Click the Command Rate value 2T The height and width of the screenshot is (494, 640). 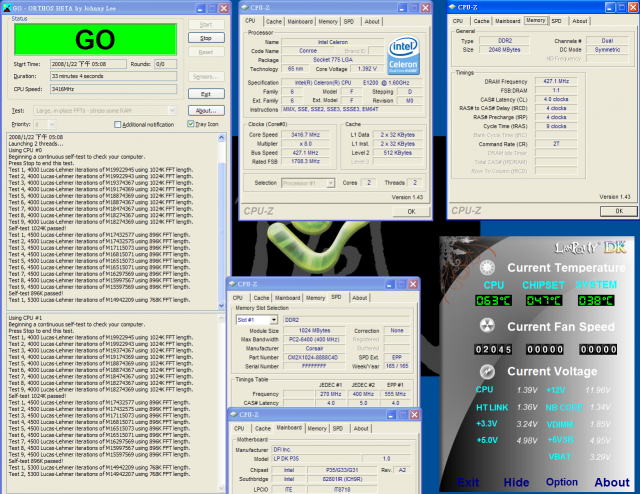pyautogui.click(x=556, y=144)
